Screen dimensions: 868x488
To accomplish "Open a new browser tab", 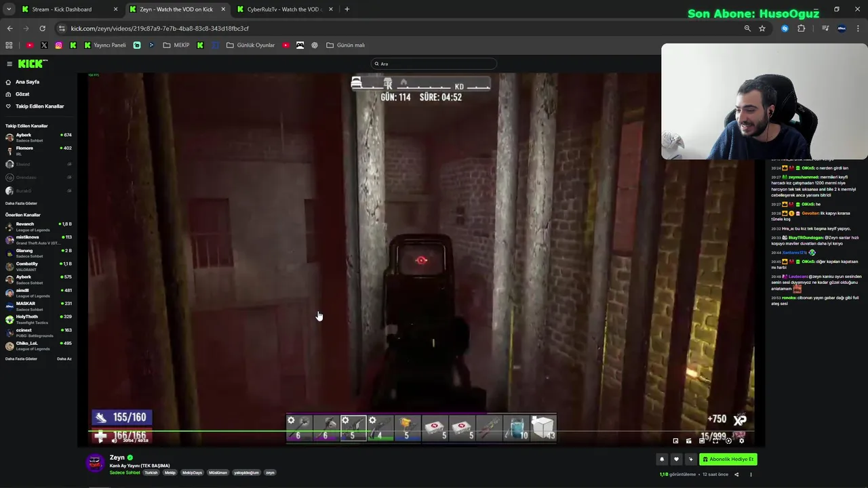I will [347, 9].
